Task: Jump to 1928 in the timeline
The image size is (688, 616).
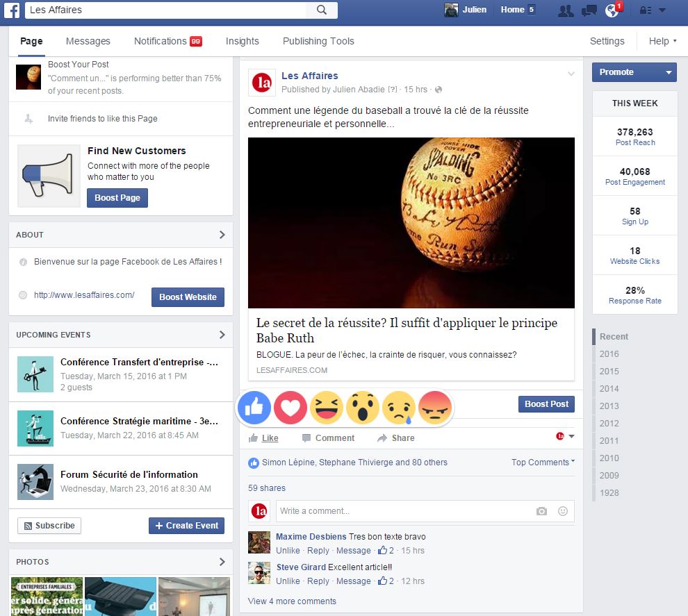Action: [609, 493]
